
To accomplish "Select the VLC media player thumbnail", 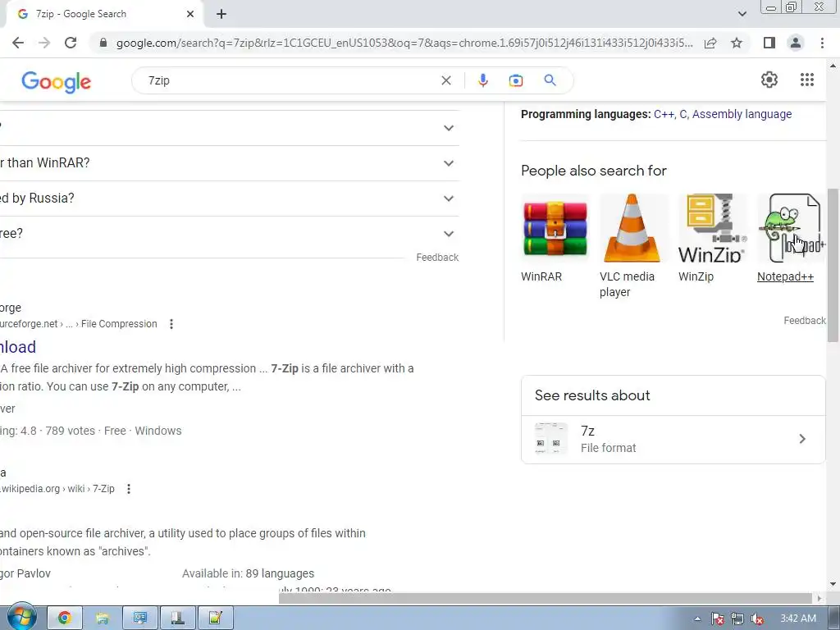I will (x=634, y=228).
